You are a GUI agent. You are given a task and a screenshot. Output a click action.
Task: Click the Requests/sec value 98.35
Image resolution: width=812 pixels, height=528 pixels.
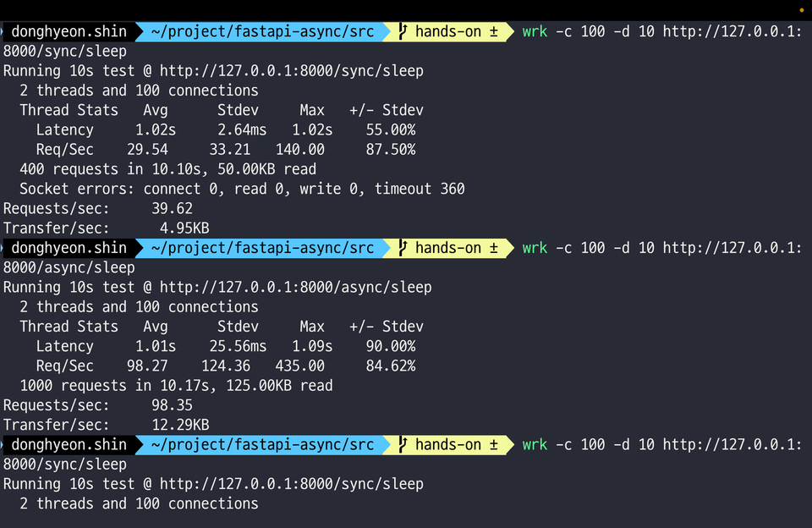pos(172,405)
